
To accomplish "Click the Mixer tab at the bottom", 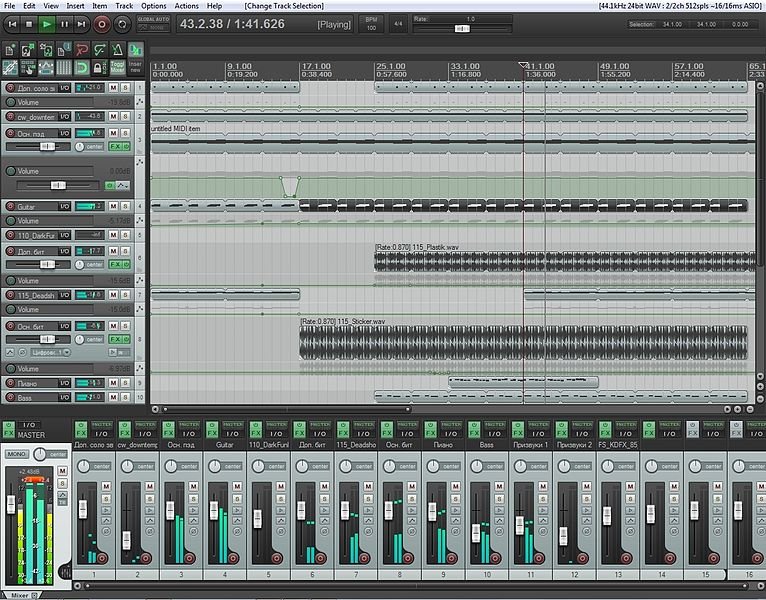I will coord(20,594).
